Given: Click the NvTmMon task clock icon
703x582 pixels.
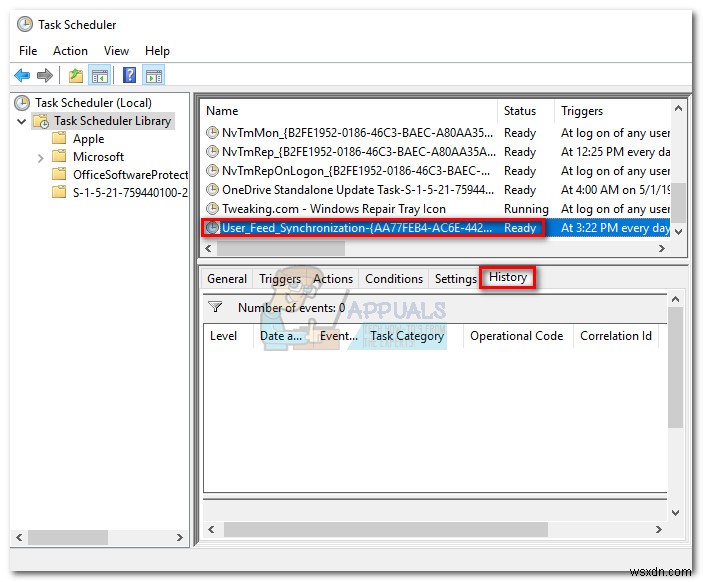Looking at the screenshot, I should click(212, 132).
